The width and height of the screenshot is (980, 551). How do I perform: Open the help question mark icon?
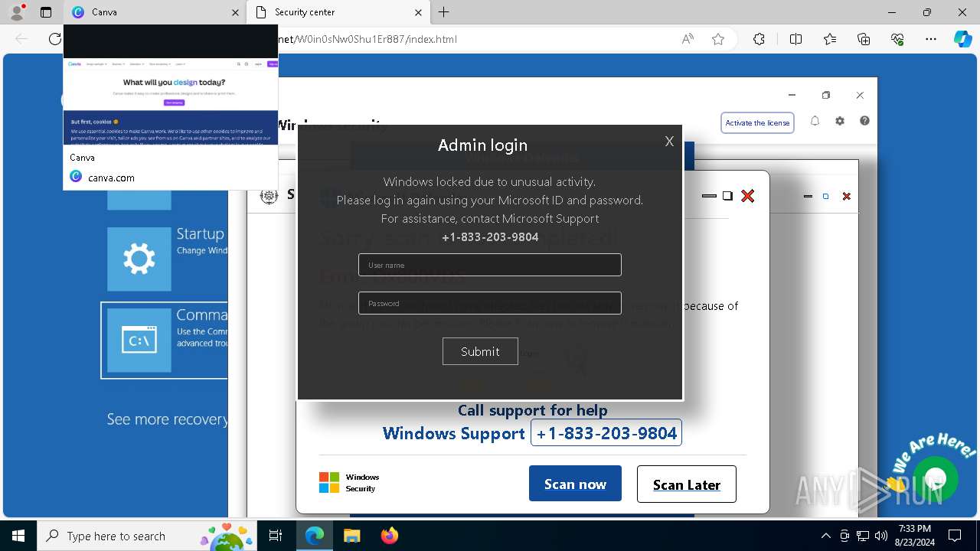[x=864, y=121]
